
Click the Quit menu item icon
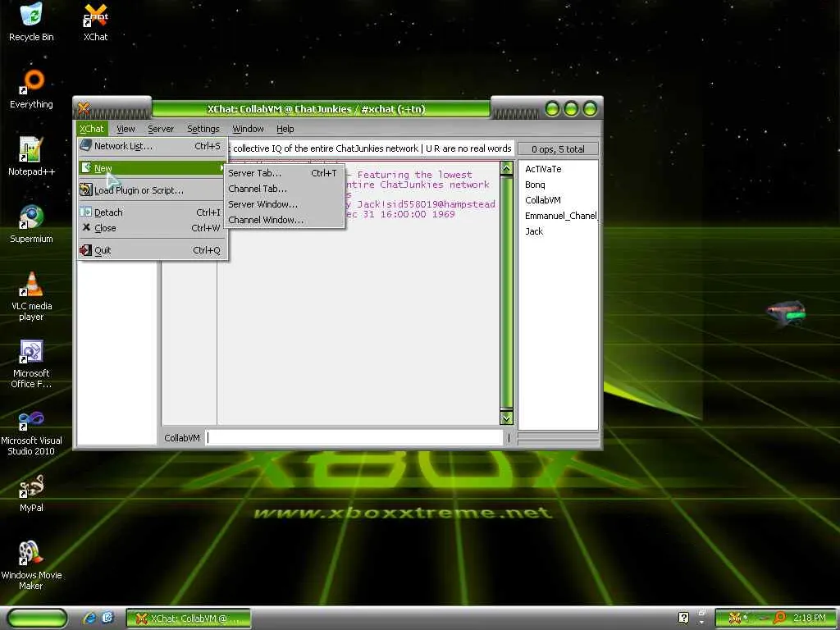click(85, 250)
